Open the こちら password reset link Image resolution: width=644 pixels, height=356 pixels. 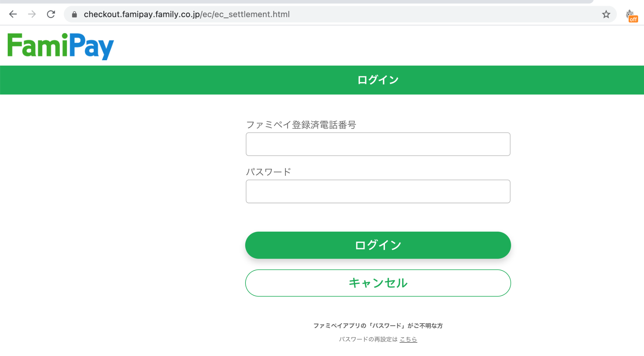(408, 339)
